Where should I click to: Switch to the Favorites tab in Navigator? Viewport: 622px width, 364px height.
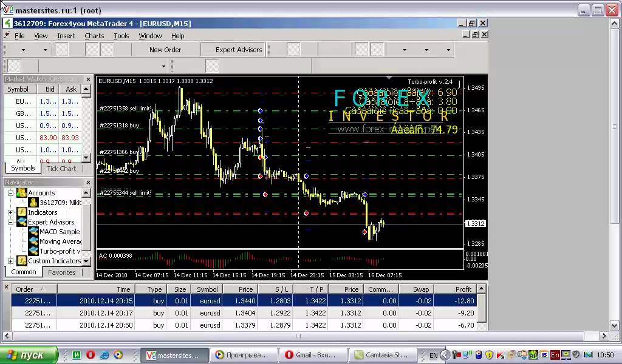pyautogui.click(x=61, y=272)
